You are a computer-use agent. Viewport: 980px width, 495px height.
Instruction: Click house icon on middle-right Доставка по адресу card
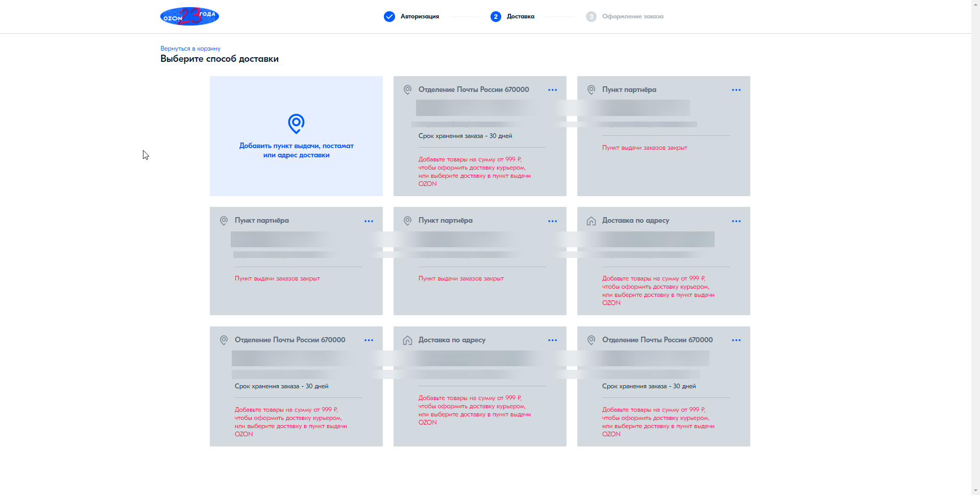click(591, 221)
